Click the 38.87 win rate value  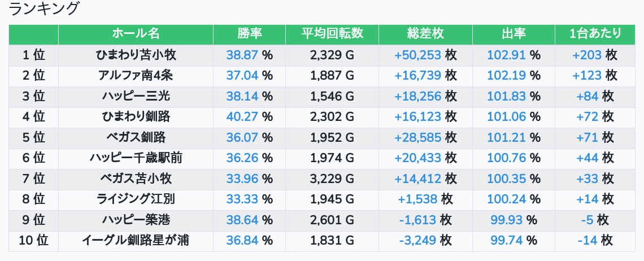pos(242,55)
